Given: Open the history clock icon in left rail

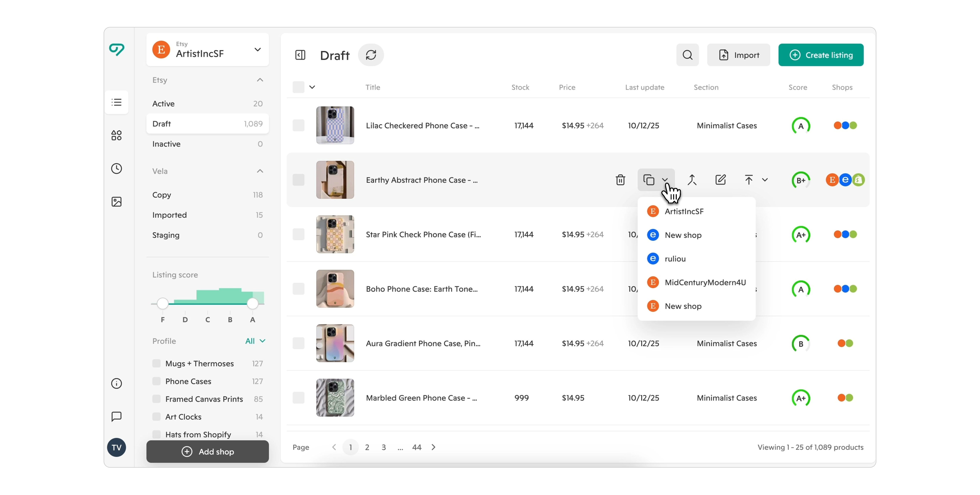Looking at the screenshot, I should tap(116, 169).
